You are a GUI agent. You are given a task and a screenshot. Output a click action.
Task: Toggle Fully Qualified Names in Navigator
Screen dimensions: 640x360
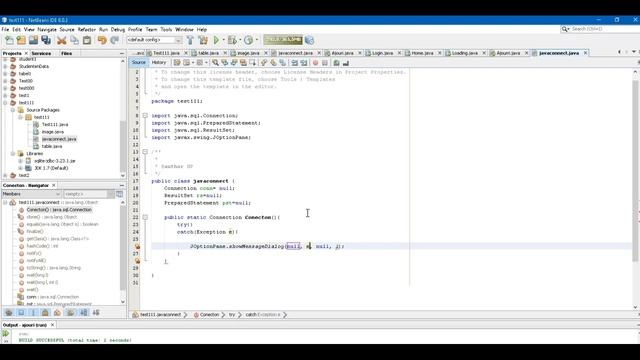71,313
